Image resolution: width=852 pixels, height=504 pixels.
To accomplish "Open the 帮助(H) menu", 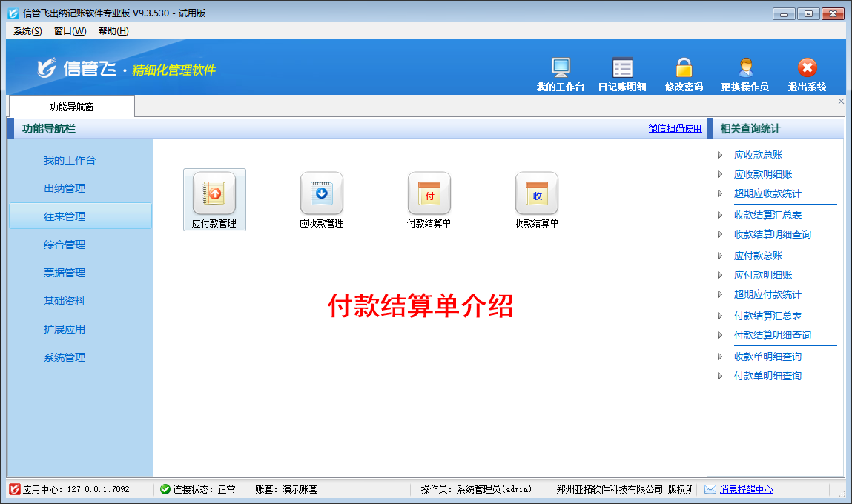I will [113, 31].
